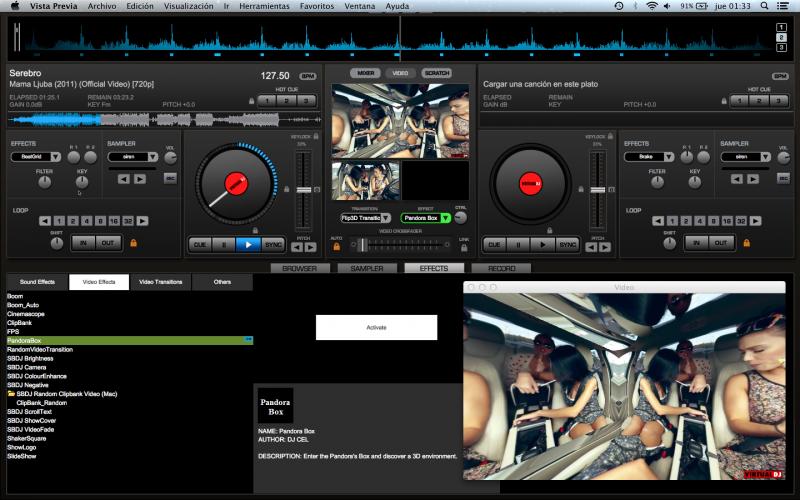Screen dimensions: 800x500
Task: Toggle left deck hot cue lock
Action: pos(252,101)
